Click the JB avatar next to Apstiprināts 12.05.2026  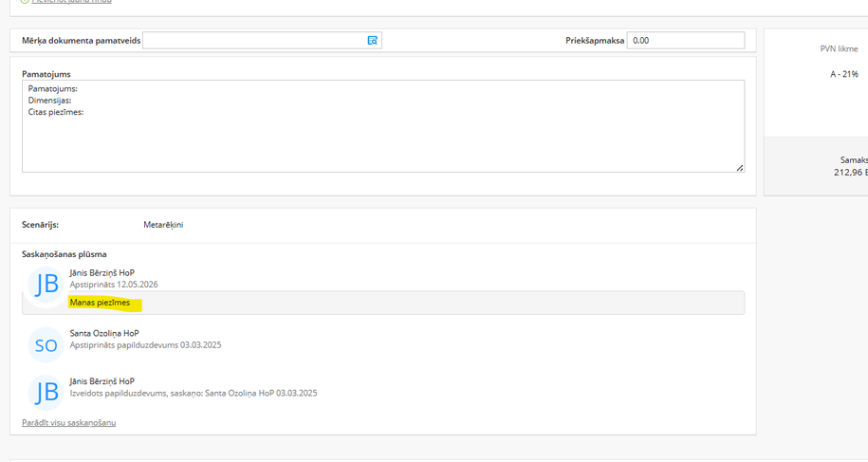click(x=46, y=285)
